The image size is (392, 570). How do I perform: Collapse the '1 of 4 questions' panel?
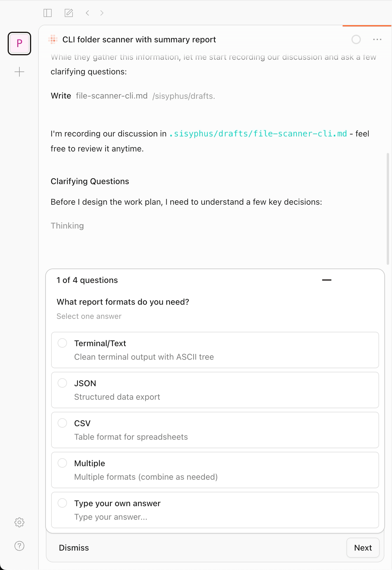click(327, 280)
